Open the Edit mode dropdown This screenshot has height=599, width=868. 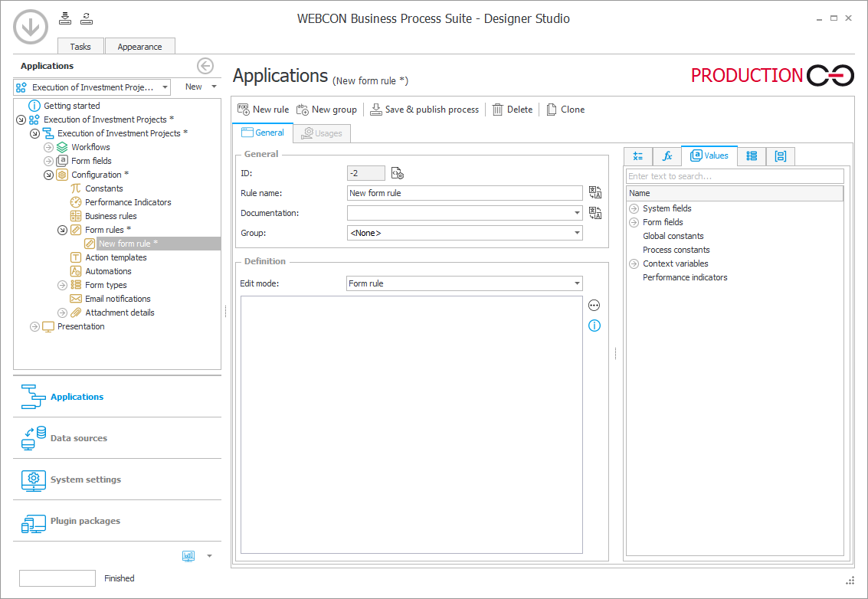577,283
